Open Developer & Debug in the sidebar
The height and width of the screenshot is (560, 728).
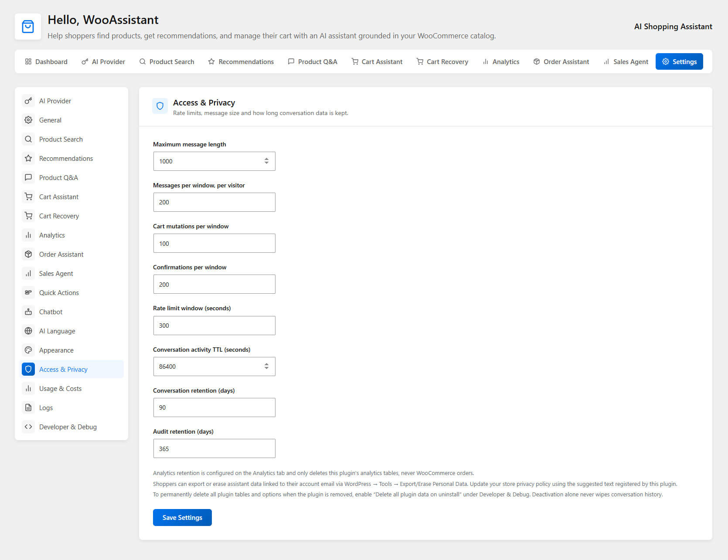point(72,427)
